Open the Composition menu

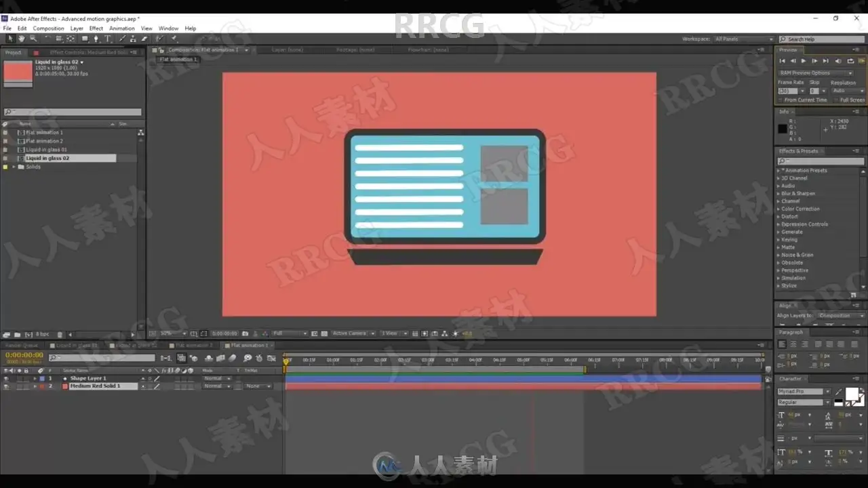pos(48,28)
